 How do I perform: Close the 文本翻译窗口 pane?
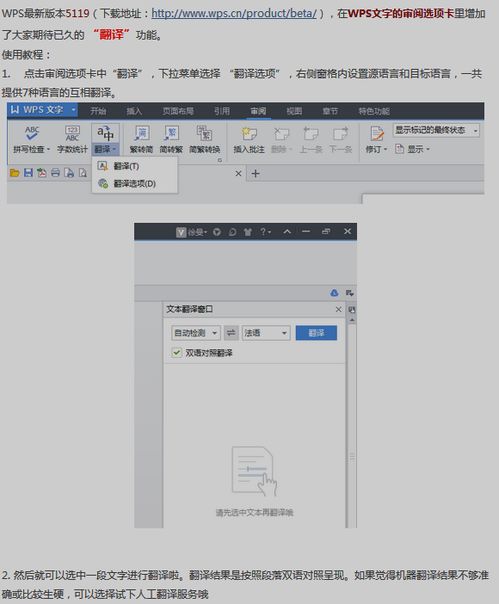coord(338,309)
